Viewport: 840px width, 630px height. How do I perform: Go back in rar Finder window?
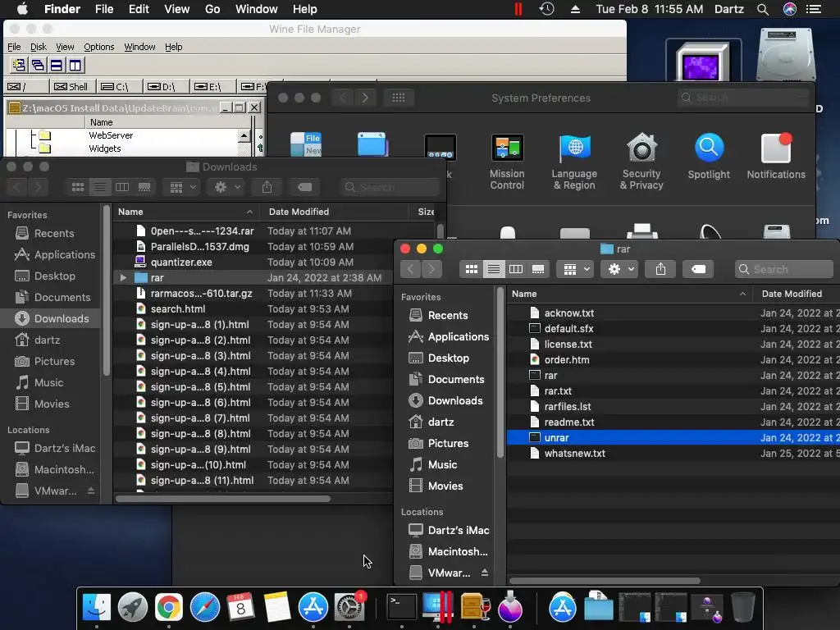click(x=410, y=269)
